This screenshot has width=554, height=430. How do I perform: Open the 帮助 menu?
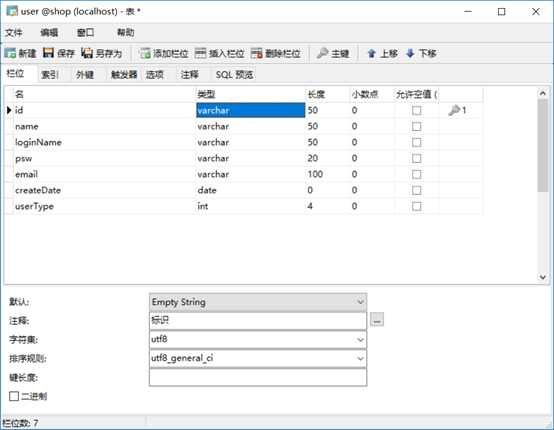pyautogui.click(x=125, y=33)
